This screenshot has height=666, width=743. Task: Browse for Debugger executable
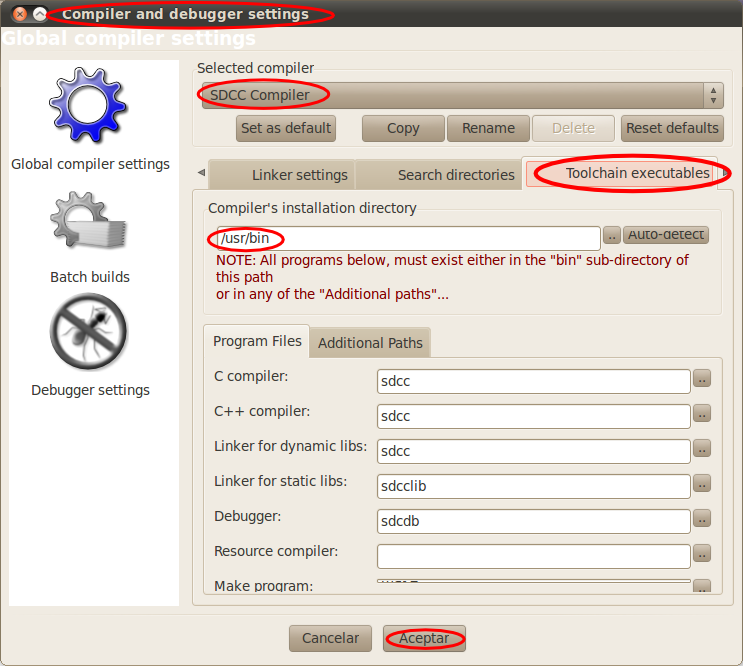pyautogui.click(x=702, y=519)
